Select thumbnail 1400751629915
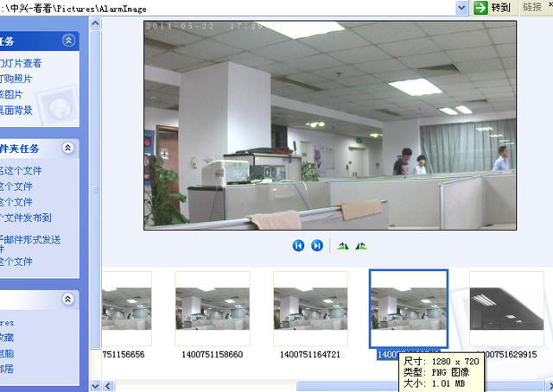Image resolution: width=553 pixels, height=392 pixels. (x=506, y=308)
